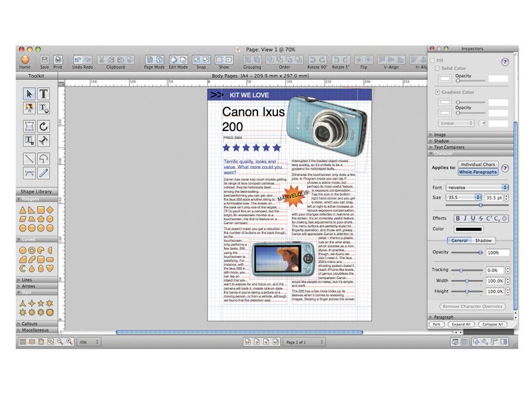Viewport: 532px width, 399px height.
Task: Adjust the character Opacity slider
Action: coord(467,253)
